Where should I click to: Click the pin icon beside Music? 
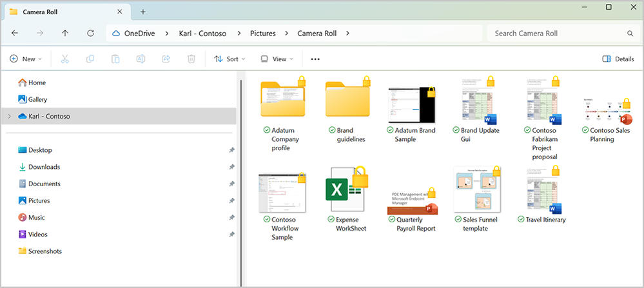(x=231, y=217)
